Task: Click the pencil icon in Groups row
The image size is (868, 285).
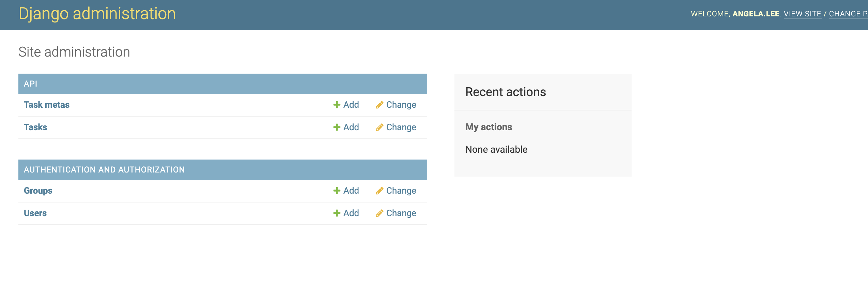Action: [379, 191]
